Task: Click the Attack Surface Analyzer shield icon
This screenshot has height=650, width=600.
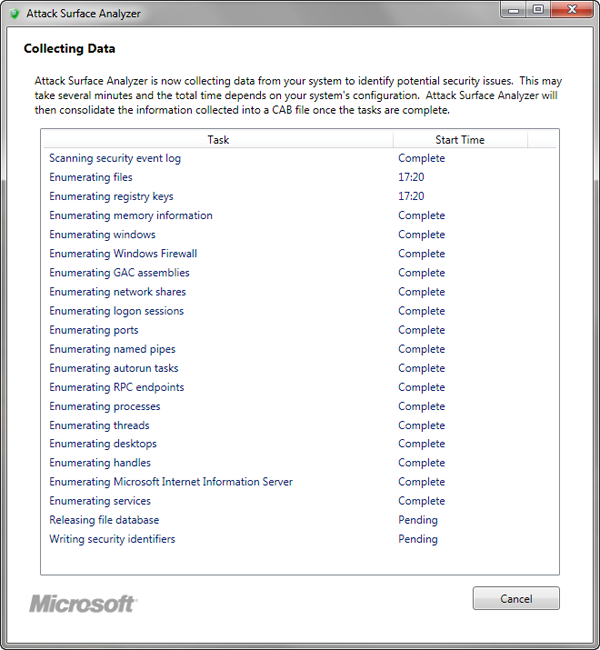Action: point(15,14)
